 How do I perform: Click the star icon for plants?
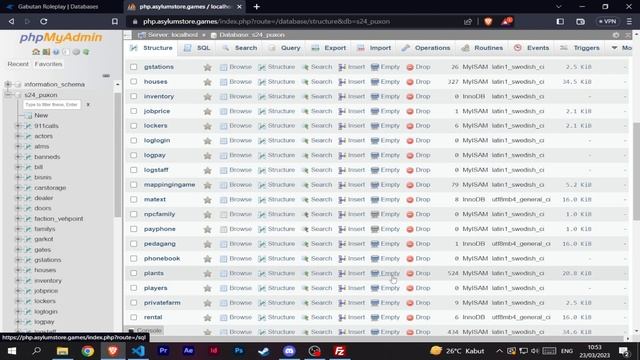pyautogui.click(x=207, y=273)
